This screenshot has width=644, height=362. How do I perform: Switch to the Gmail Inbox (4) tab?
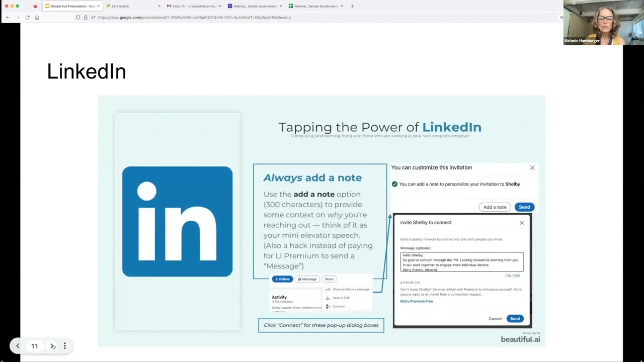tap(194, 6)
